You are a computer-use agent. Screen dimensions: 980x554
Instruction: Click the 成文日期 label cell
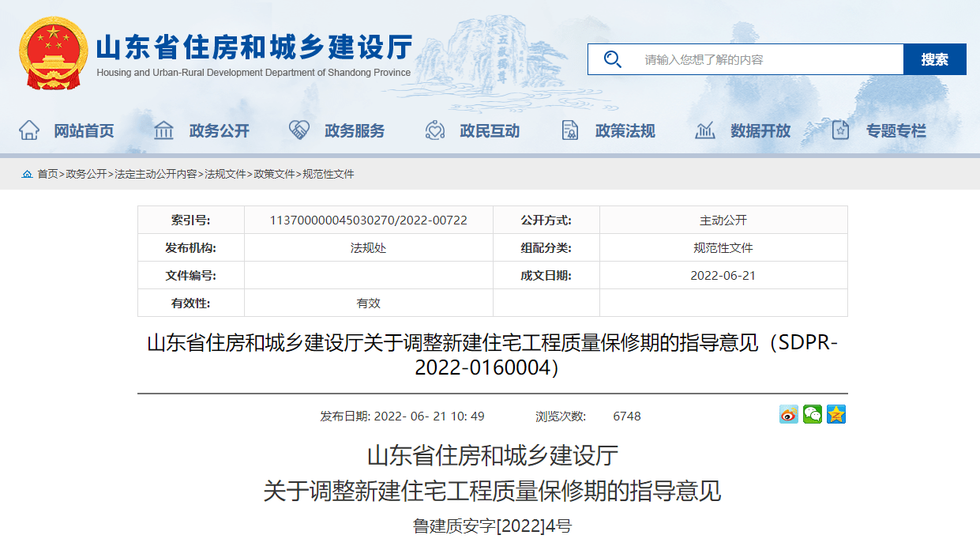[546, 276]
